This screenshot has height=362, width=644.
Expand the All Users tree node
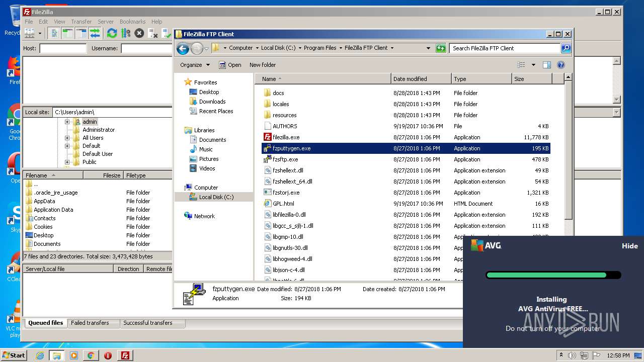pos(67,138)
